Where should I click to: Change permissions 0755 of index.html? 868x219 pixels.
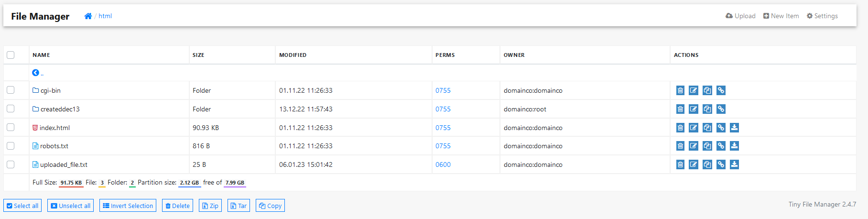(443, 128)
